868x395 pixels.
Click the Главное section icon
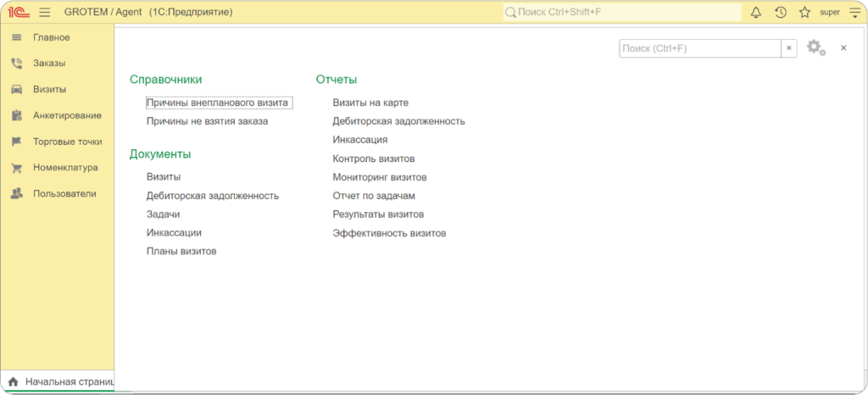[x=17, y=37]
